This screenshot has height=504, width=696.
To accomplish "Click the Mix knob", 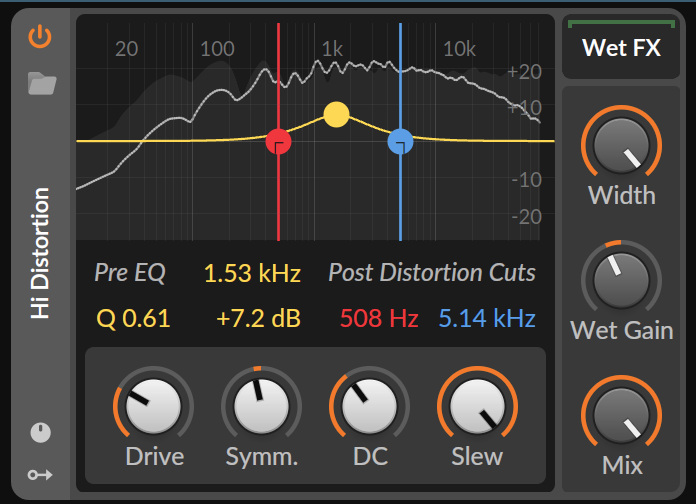I will click(x=621, y=416).
